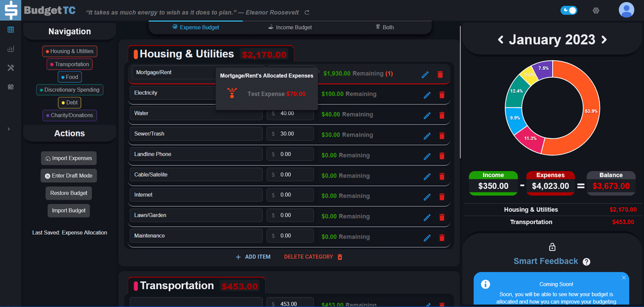Click Housing & Utilities orange color swatch
This screenshot has width=644, height=307.
[x=135, y=54]
